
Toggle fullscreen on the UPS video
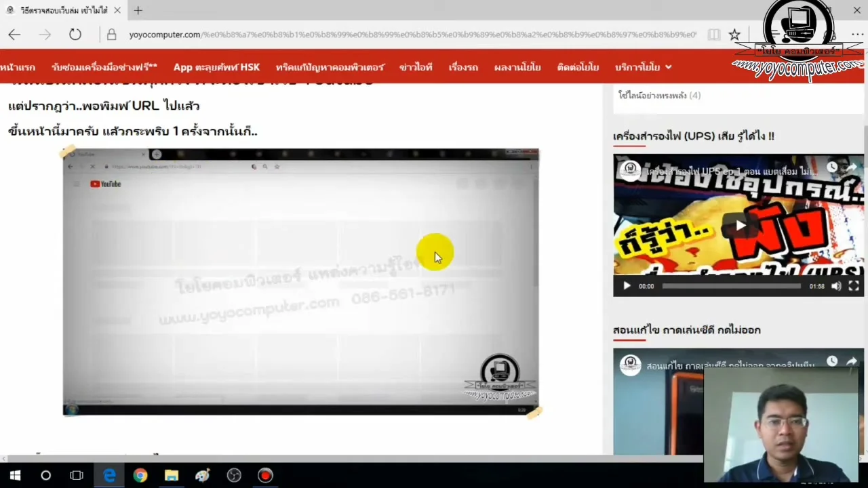coord(854,286)
